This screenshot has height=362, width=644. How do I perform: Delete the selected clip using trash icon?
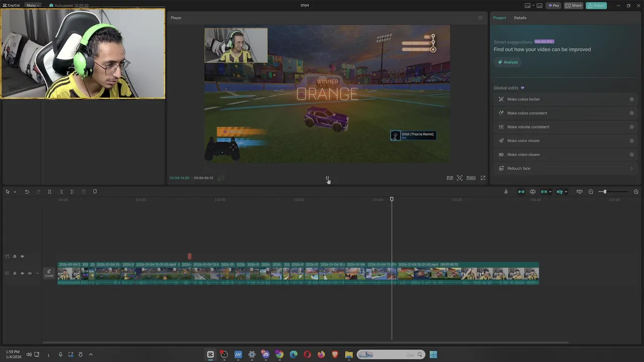84,192
